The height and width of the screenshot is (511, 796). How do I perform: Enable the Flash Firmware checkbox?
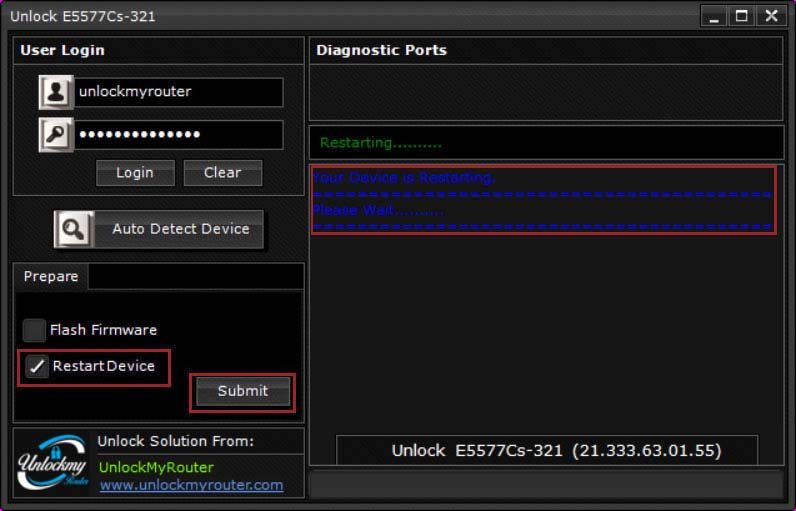click(34, 330)
